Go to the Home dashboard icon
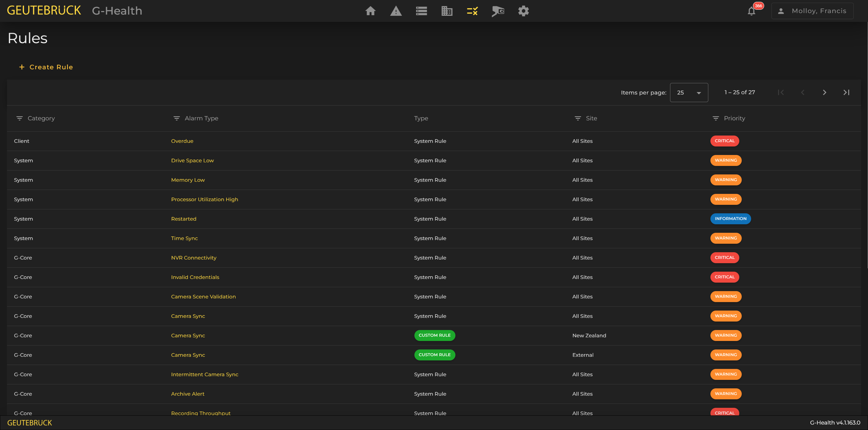868x430 pixels. (x=370, y=11)
